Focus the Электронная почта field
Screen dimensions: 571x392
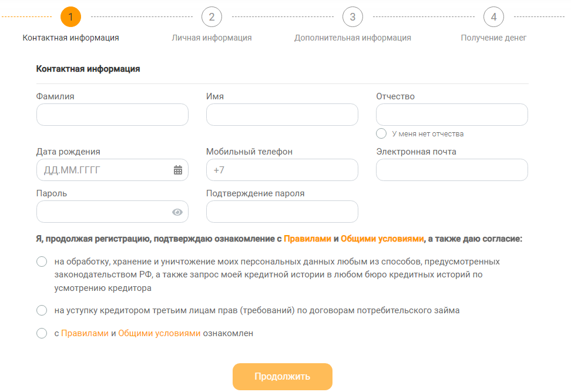pyautogui.click(x=452, y=170)
